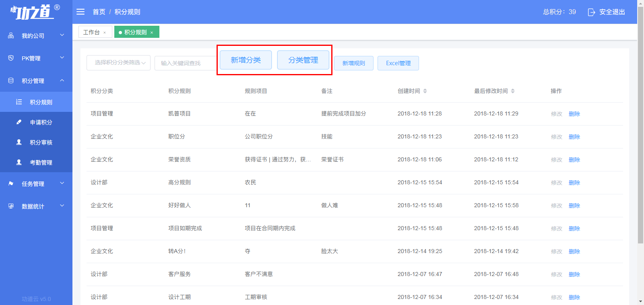Image resolution: width=644 pixels, height=305 pixels.
Task: Click the 积分规则 list icon
Action: coord(19,102)
